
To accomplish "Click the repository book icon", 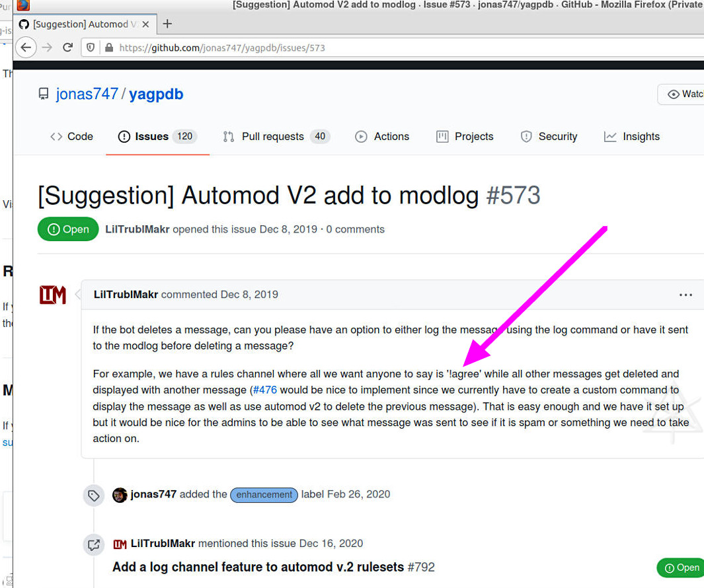I will pos(44,94).
